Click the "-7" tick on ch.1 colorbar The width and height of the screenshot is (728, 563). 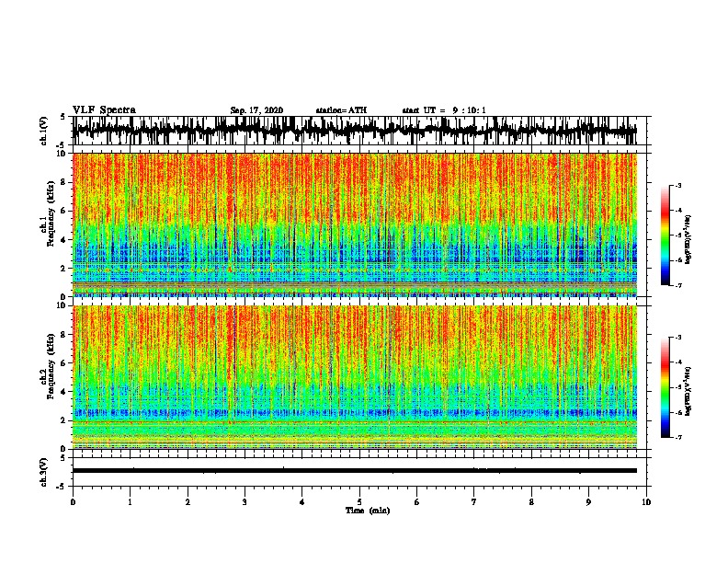pyautogui.click(x=678, y=285)
